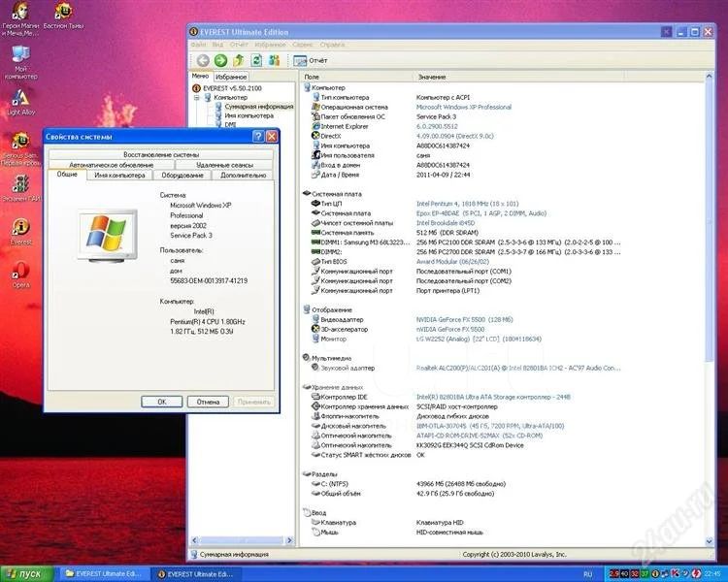Switch to Дополнительно tab in system properties
This screenshot has height=582, width=728.
[x=244, y=175]
